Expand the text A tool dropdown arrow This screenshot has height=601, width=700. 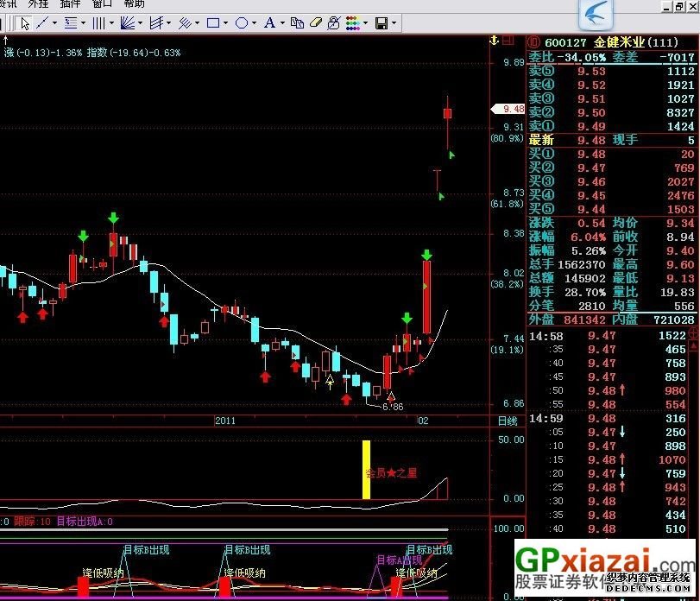(x=282, y=23)
